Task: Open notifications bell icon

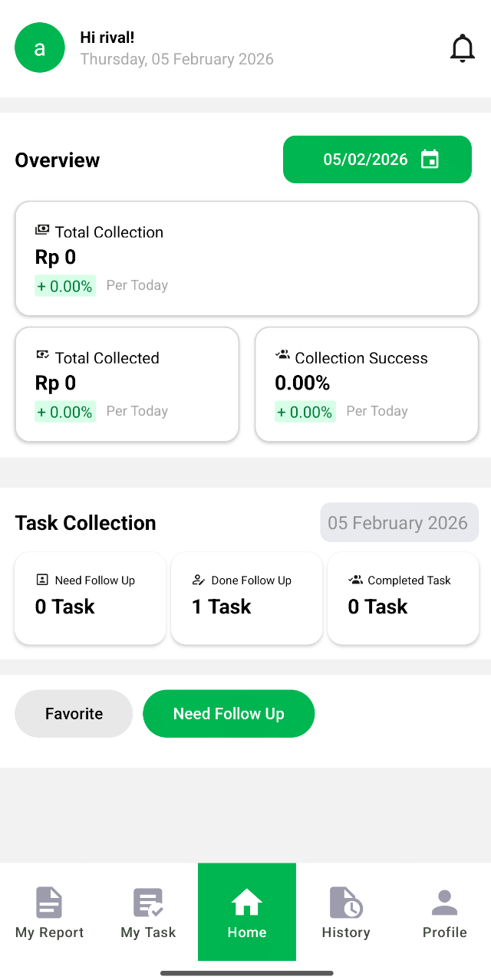Action: [462, 48]
